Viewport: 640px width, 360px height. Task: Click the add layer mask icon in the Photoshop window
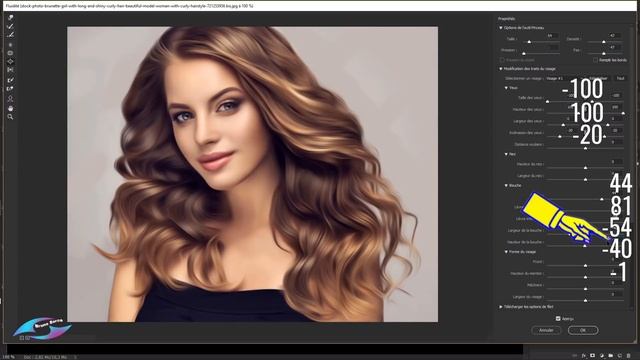(x=593, y=356)
